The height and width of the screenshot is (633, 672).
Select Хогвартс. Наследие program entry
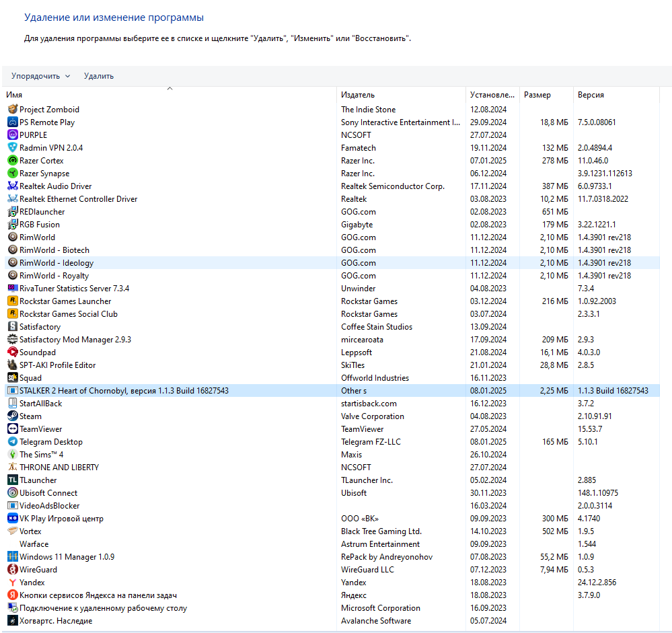click(x=56, y=621)
